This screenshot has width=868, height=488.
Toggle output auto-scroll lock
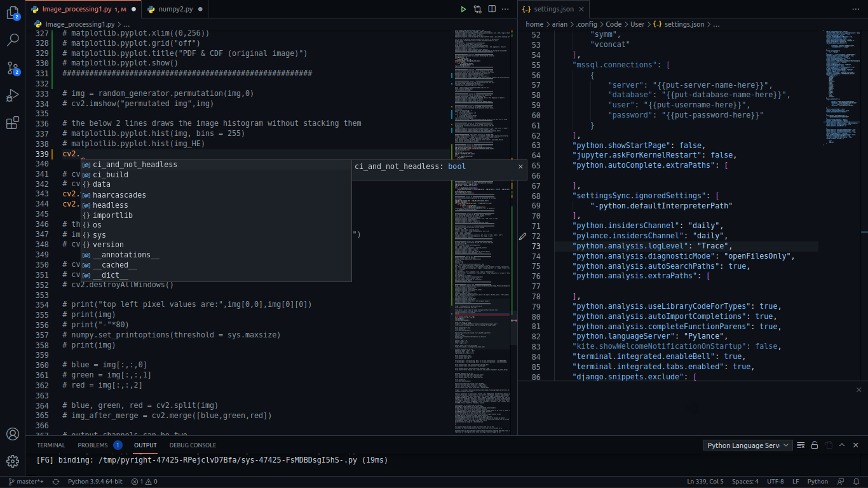click(x=815, y=445)
